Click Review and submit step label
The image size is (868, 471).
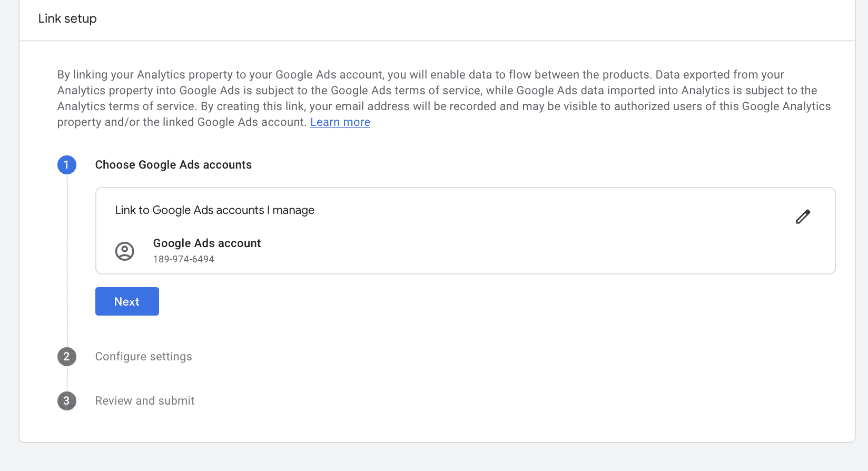coord(145,401)
